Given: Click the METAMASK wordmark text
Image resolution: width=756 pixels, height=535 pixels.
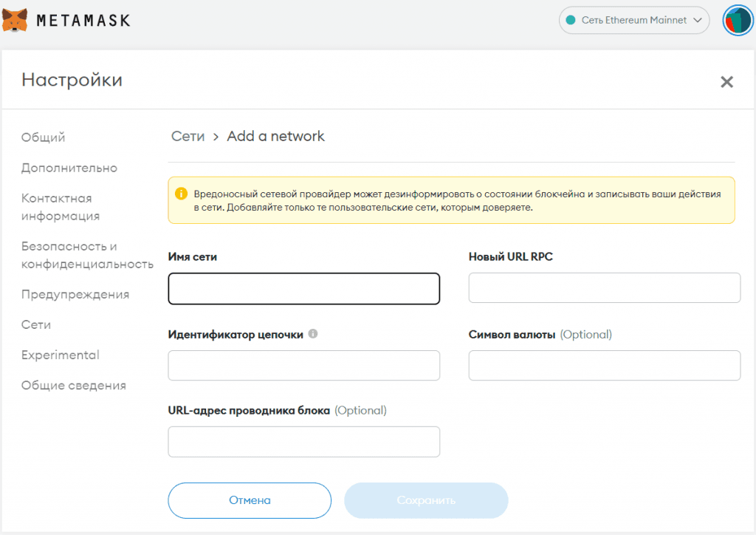Looking at the screenshot, I should (x=83, y=20).
